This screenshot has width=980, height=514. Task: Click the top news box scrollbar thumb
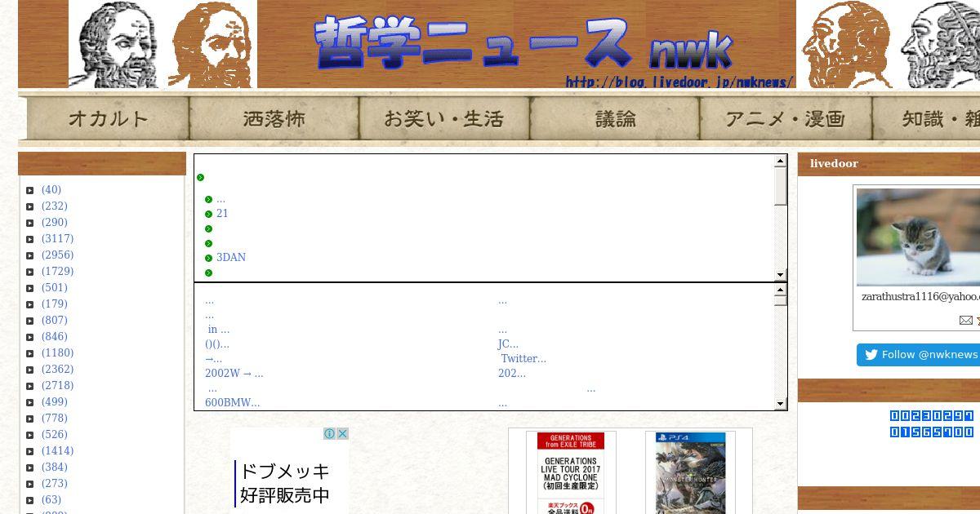click(x=781, y=186)
